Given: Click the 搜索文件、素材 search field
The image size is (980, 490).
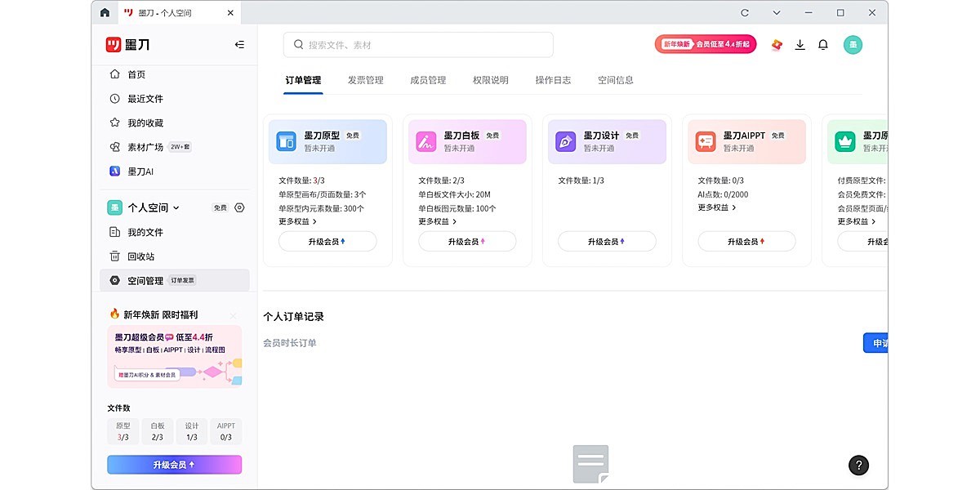Looking at the screenshot, I should (x=417, y=44).
